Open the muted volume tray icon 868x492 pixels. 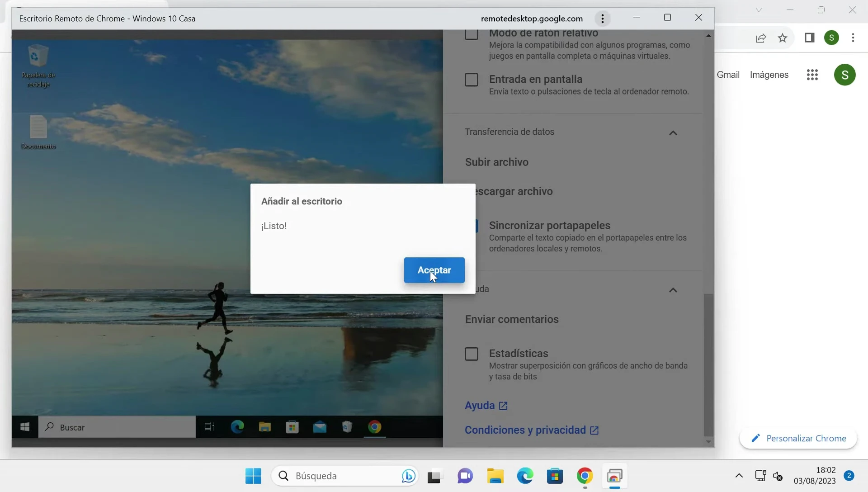pyautogui.click(x=778, y=476)
